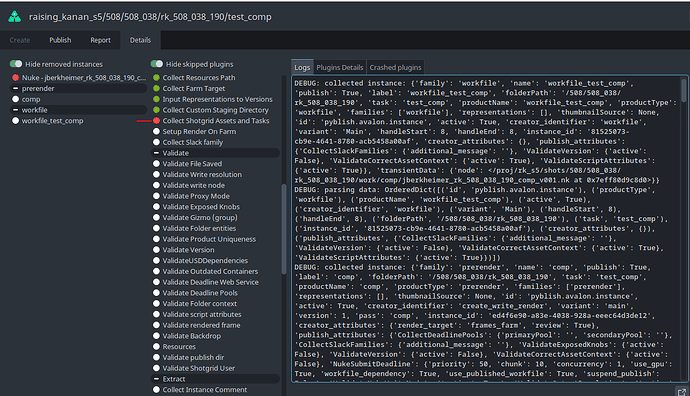The image size is (690, 396).
Task: Collapse the Validate plugin group
Action: [x=156, y=153]
